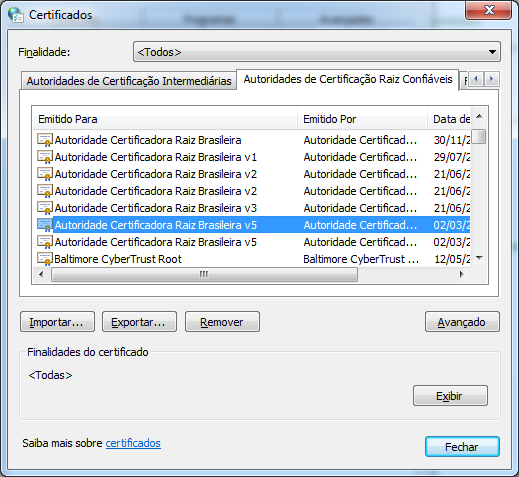This screenshot has width=519, height=477.
Task: Click the Importar... button
Action: pos(57,322)
